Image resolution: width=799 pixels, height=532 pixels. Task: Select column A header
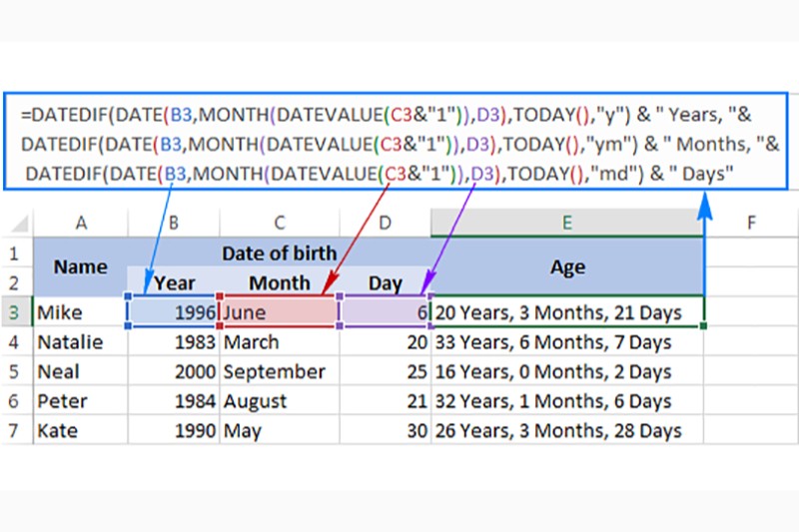(x=80, y=222)
